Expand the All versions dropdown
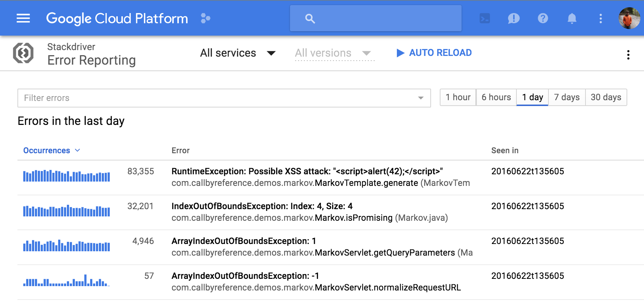 [x=333, y=53]
